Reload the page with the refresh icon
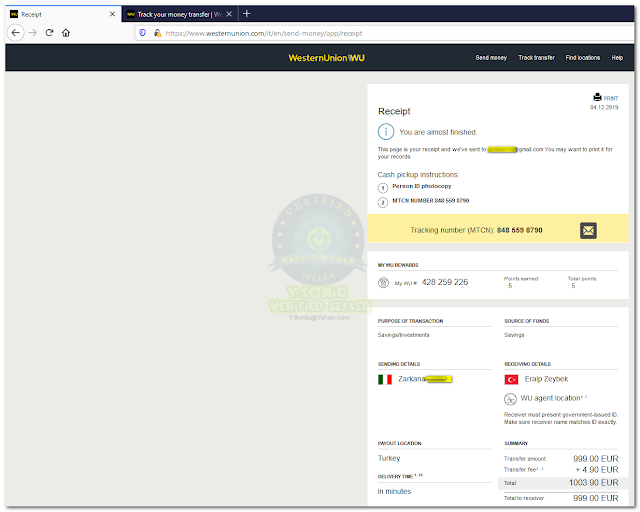640x512 pixels. coord(49,33)
